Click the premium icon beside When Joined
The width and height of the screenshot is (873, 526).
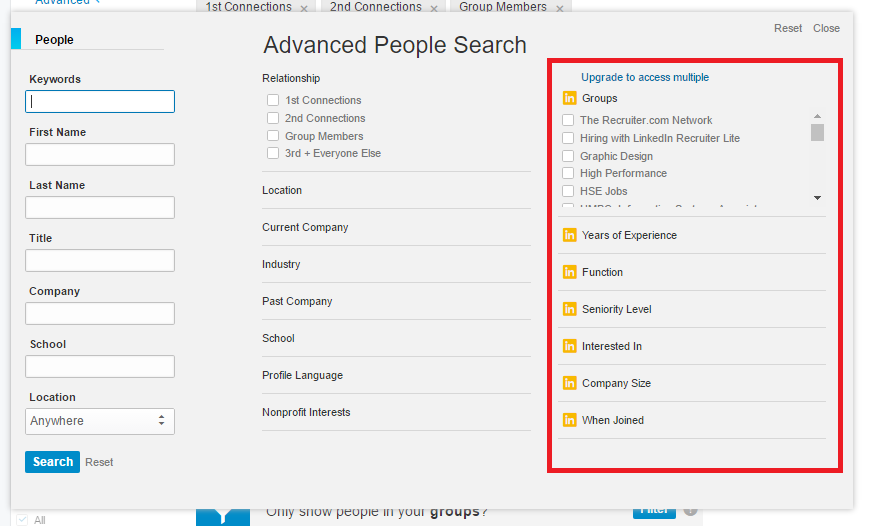tap(569, 420)
